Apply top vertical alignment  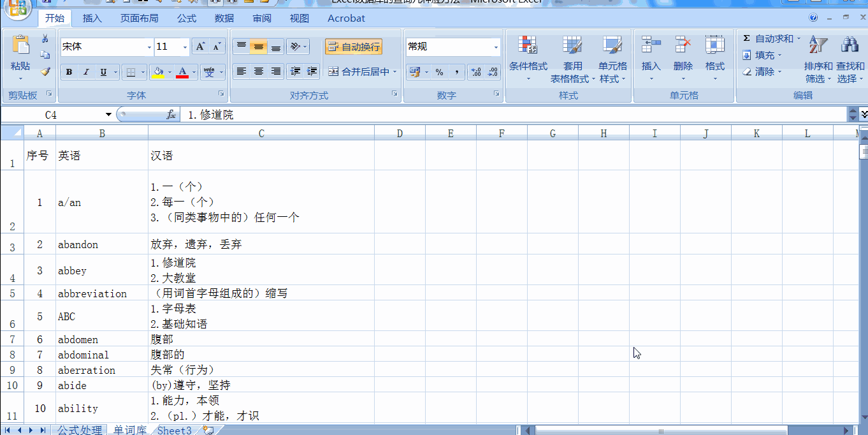pyautogui.click(x=241, y=47)
